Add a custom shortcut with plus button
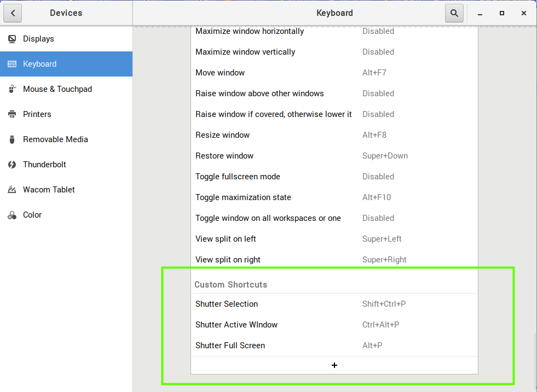 click(x=334, y=365)
